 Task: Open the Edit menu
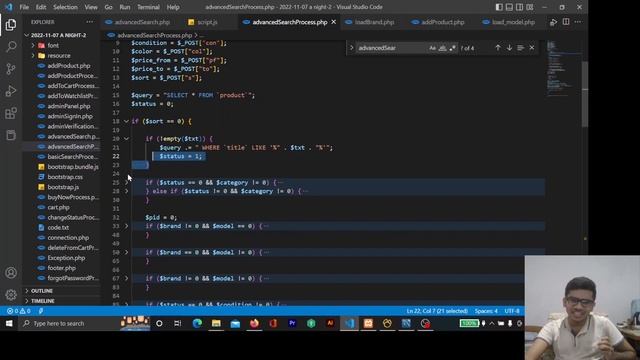point(41,7)
